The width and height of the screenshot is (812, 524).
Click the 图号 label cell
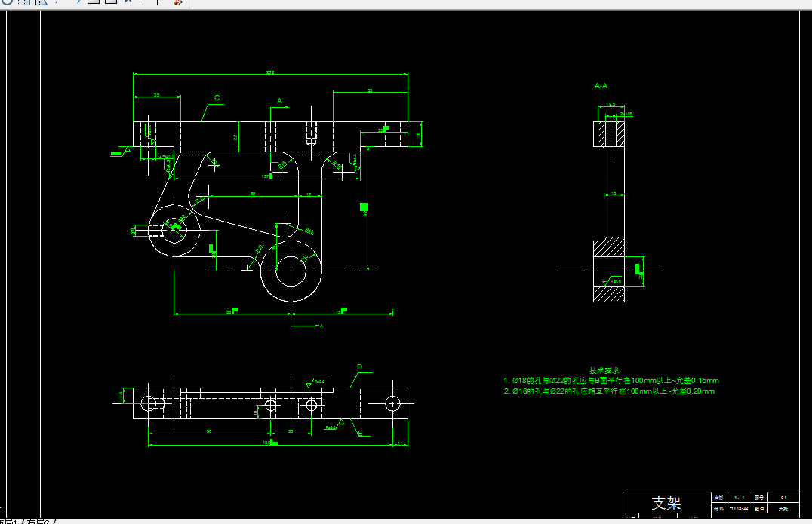click(759, 498)
